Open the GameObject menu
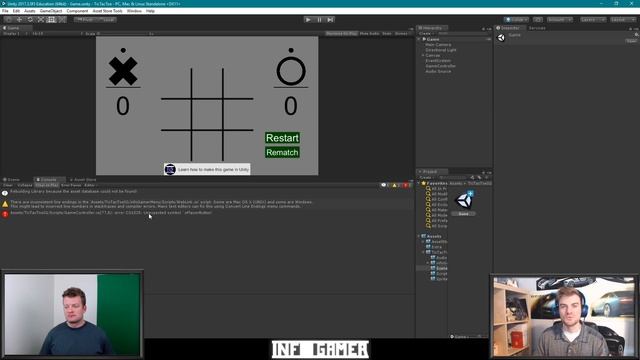Screen dimensions: 640x360 51,11
